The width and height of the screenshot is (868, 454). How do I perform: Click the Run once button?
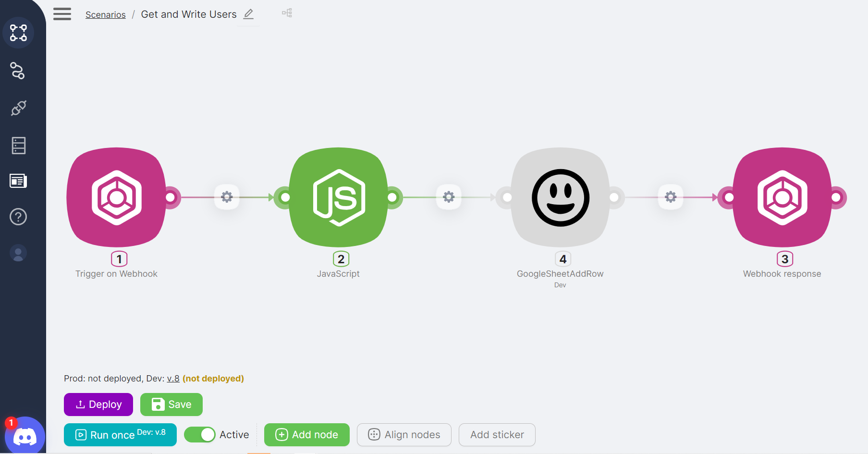click(120, 435)
